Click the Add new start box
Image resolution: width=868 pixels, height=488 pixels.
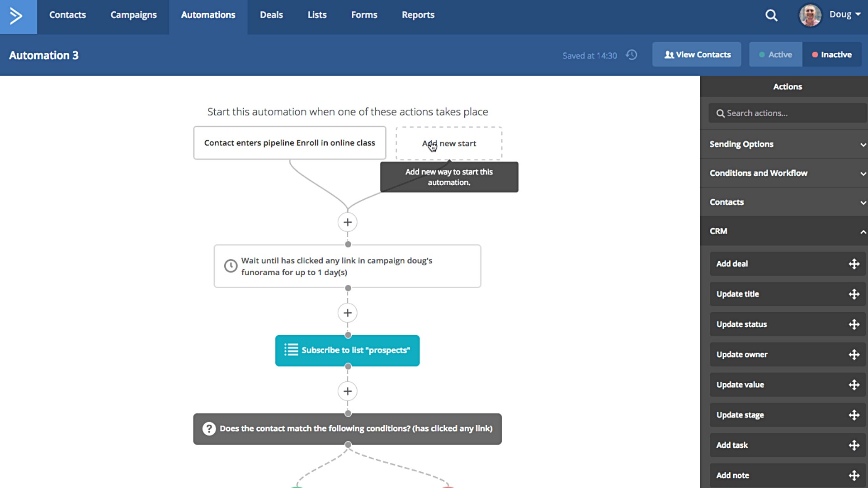(449, 144)
